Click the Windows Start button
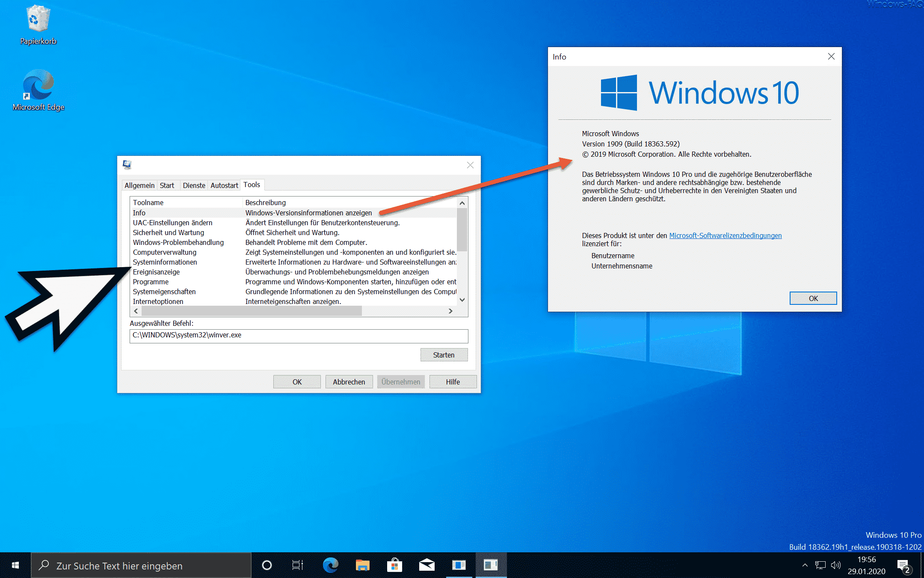The width and height of the screenshot is (924, 578). pyautogui.click(x=15, y=565)
